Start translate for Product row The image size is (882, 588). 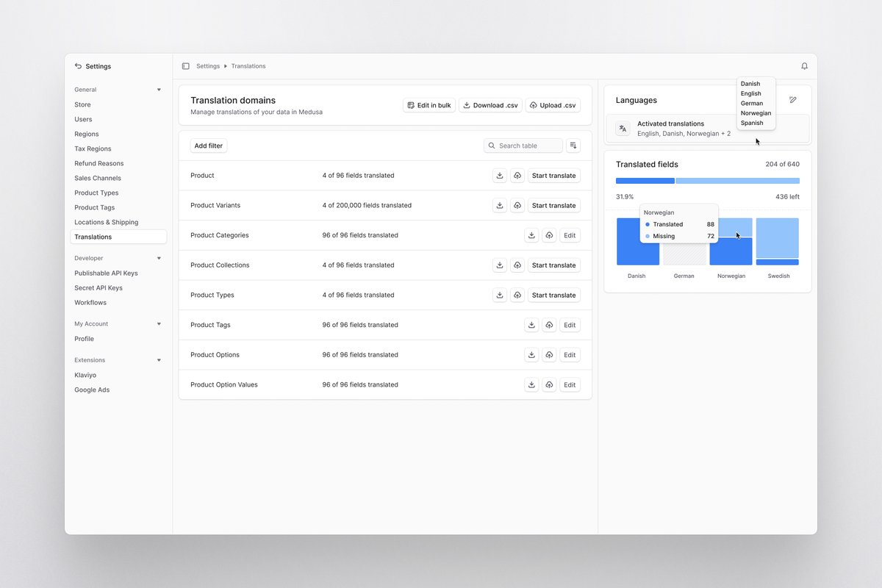(x=554, y=176)
